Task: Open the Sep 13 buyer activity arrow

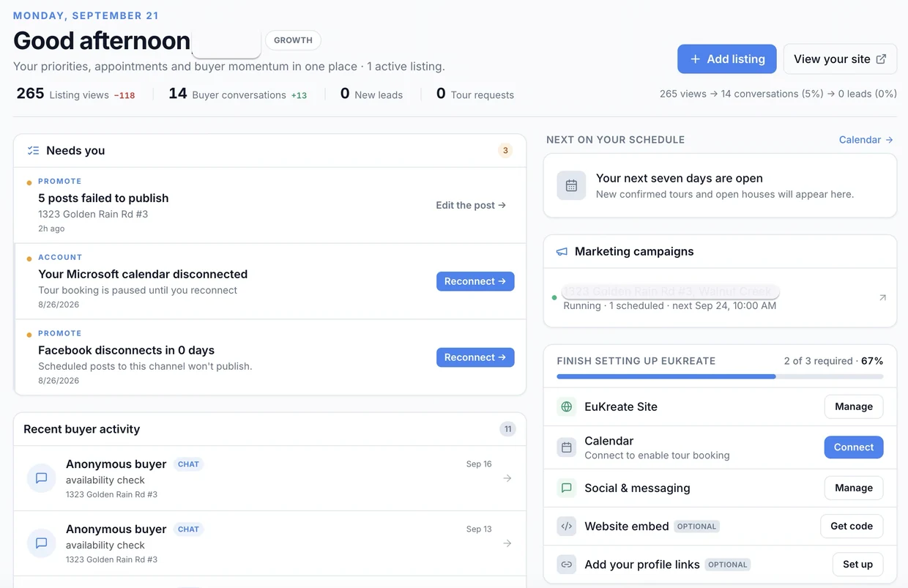Action: tap(507, 543)
